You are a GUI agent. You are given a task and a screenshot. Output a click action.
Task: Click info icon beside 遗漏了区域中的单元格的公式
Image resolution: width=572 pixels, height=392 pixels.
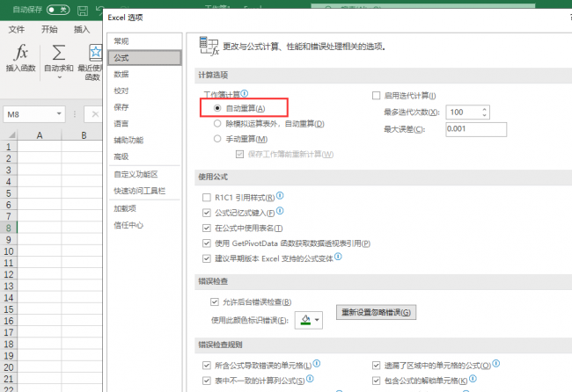(496, 363)
